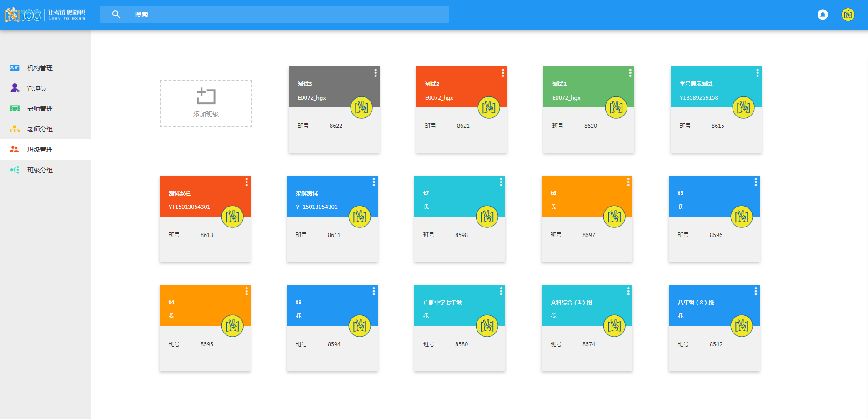Go to 班级分组 in the sidebar
Viewport: 868px width, 419px height.
click(x=40, y=170)
